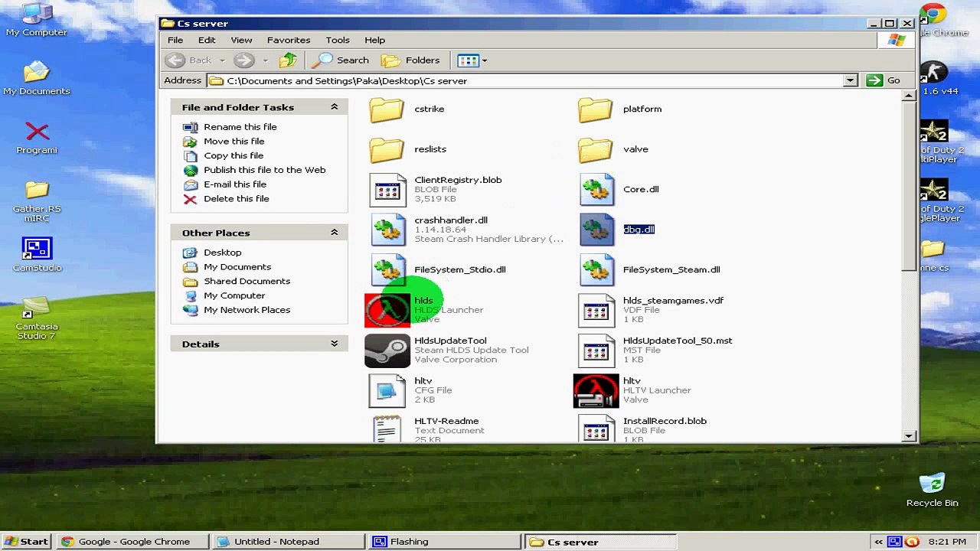Select ClientRegistry.blob file icon
The height and width of the screenshot is (551, 980).
tap(387, 190)
